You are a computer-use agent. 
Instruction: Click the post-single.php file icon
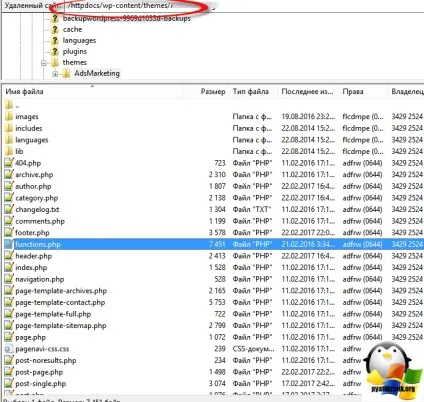point(9,384)
